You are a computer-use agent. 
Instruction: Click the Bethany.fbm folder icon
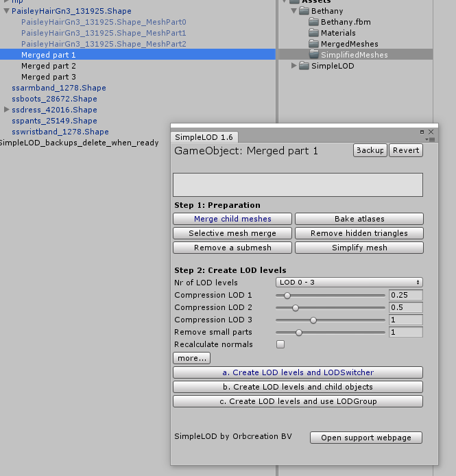(x=313, y=22)
